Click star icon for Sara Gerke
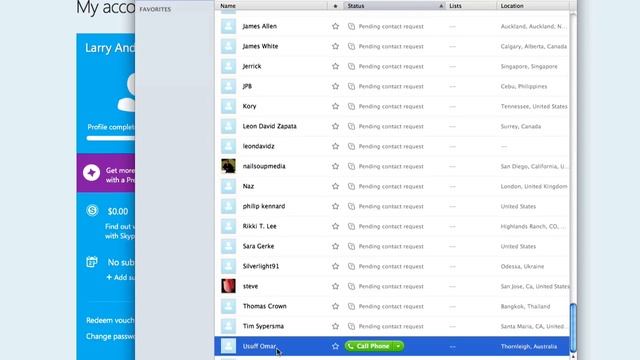 pos(335,246)
